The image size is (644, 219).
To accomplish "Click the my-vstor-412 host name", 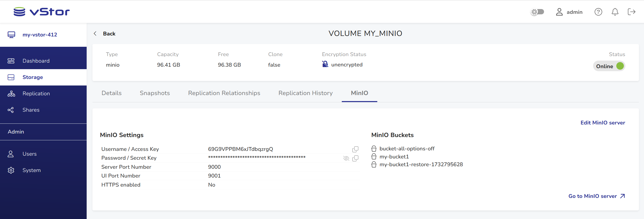I will tap(40, 35).
